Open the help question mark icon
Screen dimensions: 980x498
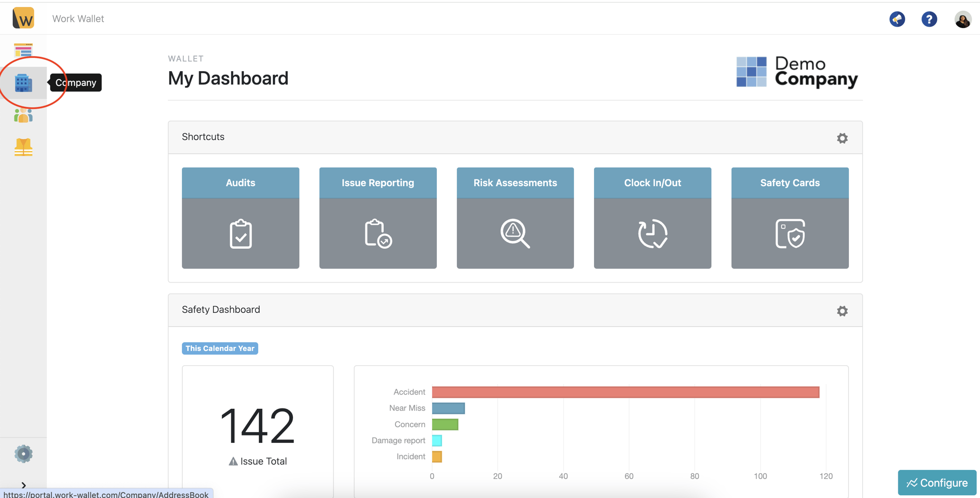coord(929,19)
